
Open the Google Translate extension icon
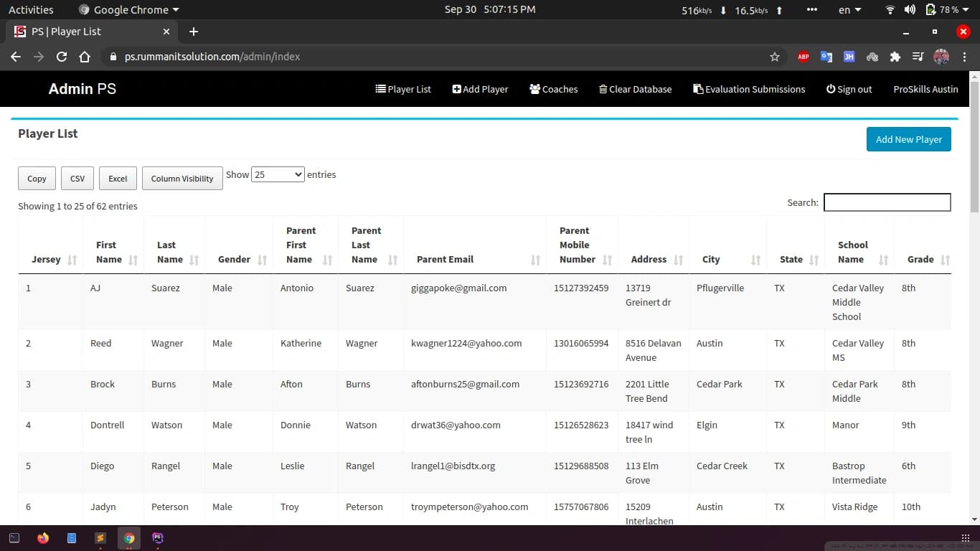pos(826,57)
